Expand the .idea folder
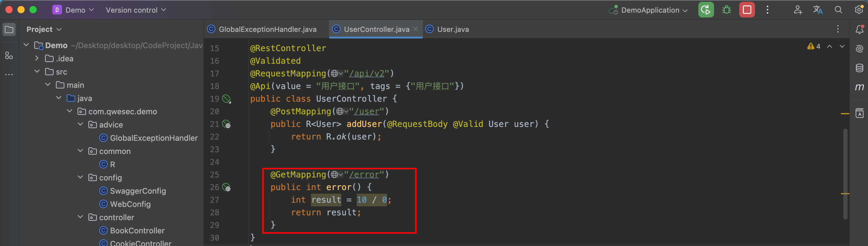Screen dimensions: 868x246 [37, 58]
